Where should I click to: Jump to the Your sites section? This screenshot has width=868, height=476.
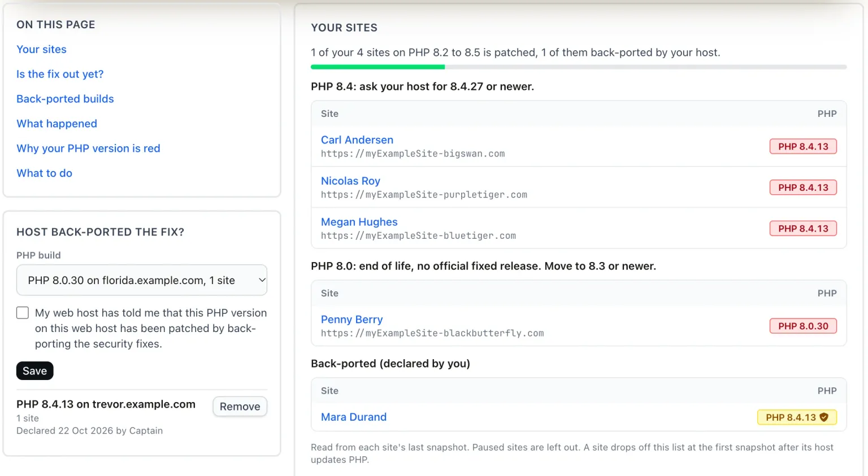[41, 49]
